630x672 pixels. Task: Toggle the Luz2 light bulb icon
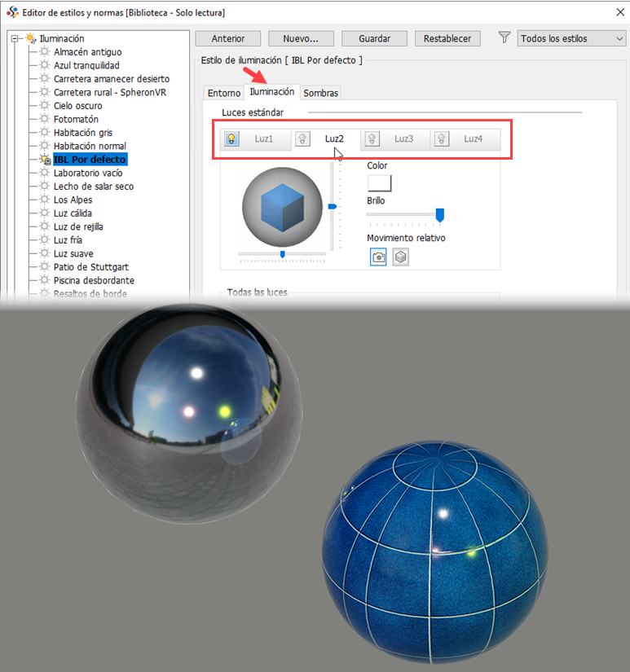[x=302, y=138]
